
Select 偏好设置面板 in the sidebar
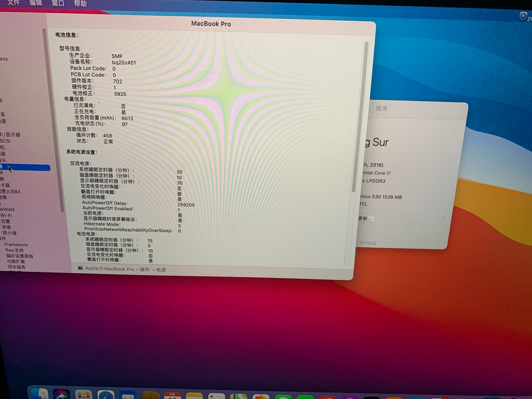tap(20, 256)
